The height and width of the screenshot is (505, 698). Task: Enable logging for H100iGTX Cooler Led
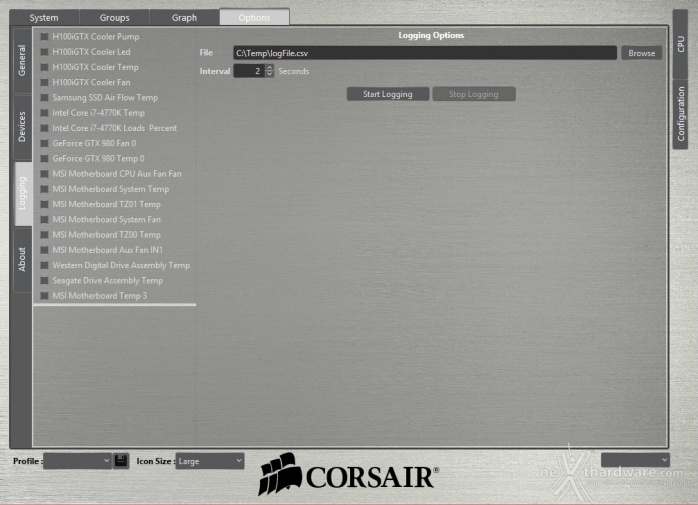tap(44, 52)
